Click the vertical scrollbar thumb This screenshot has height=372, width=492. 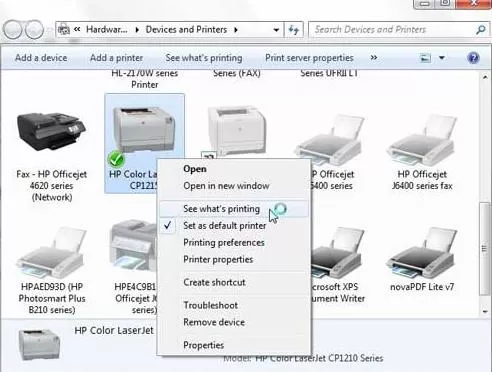(485, 249)
